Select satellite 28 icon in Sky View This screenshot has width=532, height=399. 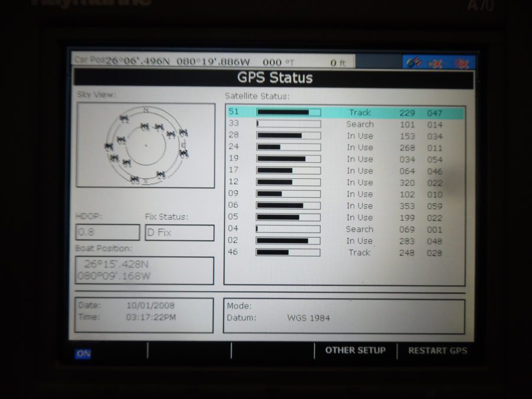(x=161, y=175)
